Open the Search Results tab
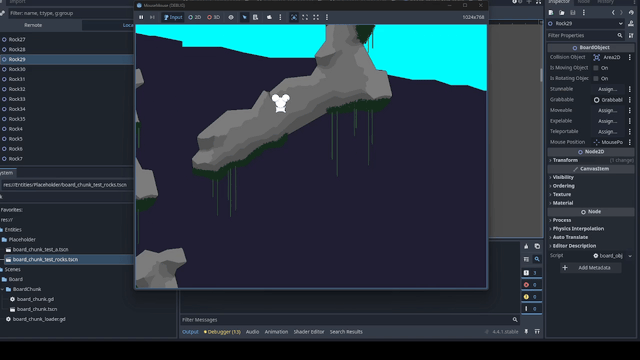 [346, 332]
